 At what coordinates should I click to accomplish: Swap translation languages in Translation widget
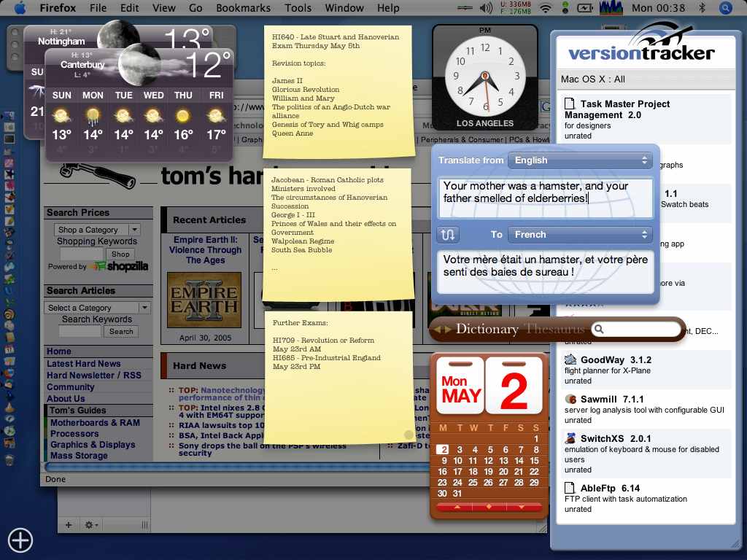click(x=448, y=234)
